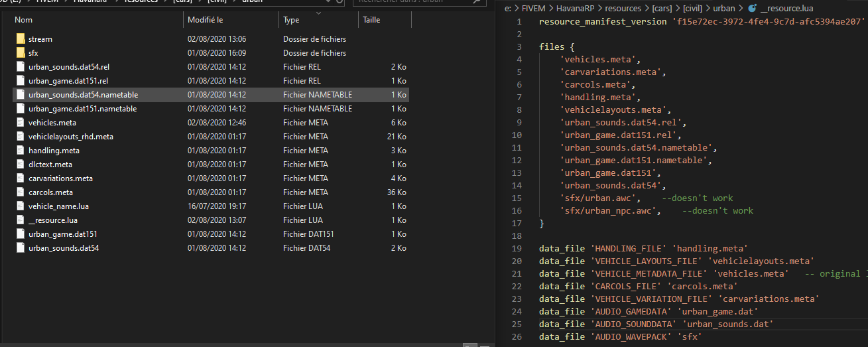Click the date '01/08/2020 16:09' of sfx
Viewport: 868px width, 347px height.
pyautogui.click(x=217, y=53)
